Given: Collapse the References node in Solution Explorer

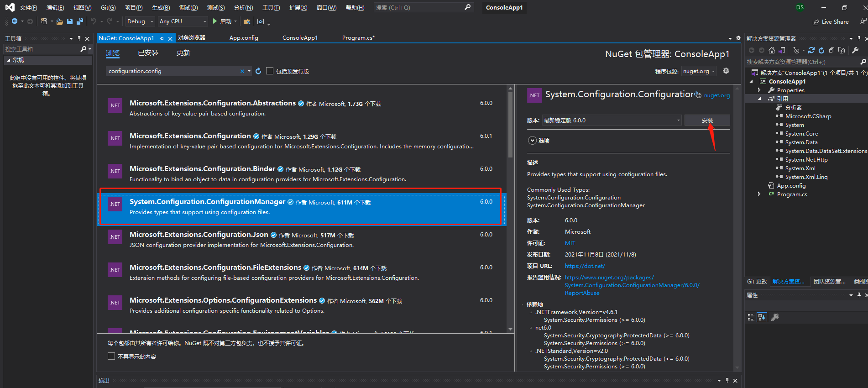Looking at the screenshot, I should 759,99.
